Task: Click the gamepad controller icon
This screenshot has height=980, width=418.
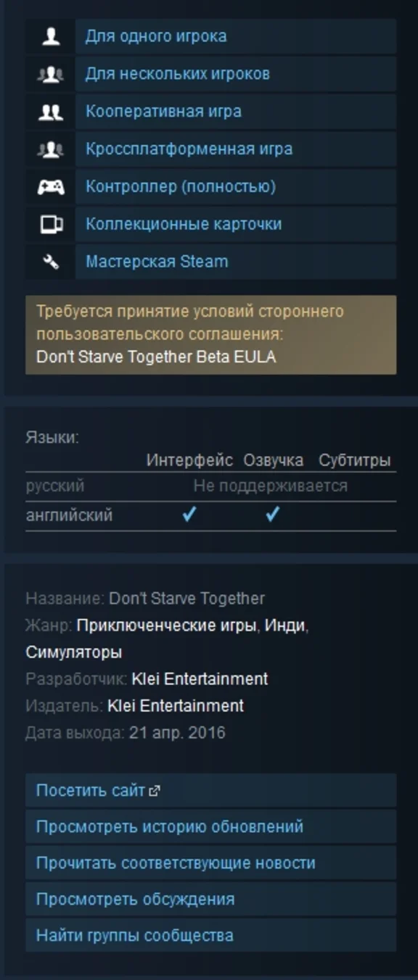Action: pos(51,187)
